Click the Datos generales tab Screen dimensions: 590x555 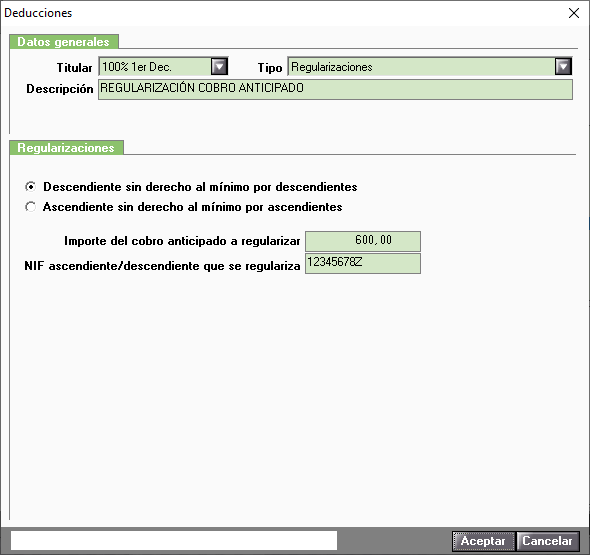(64, 42)
